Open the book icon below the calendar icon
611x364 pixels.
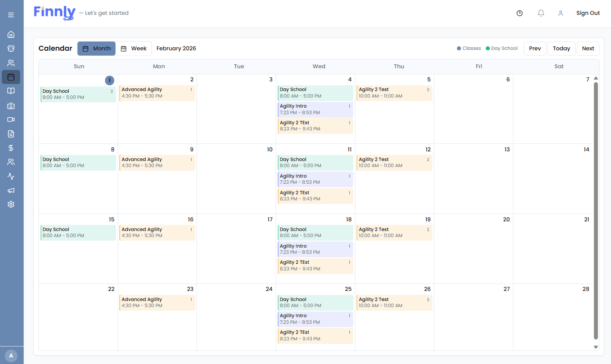[x=11, y=91]
